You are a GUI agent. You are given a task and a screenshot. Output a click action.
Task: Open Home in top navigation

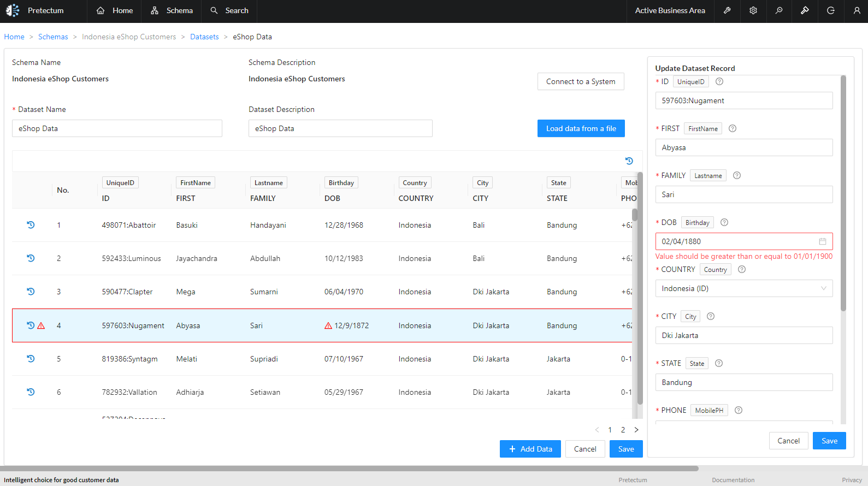115,10
